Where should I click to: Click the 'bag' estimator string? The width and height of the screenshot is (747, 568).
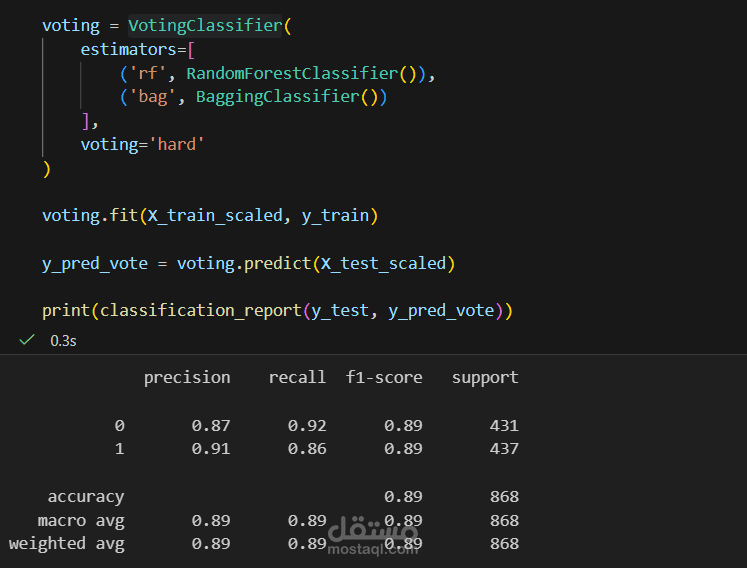point(152,97)
